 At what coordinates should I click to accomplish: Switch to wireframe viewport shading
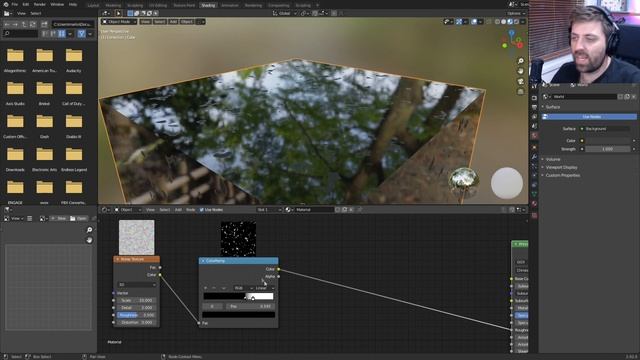tap(497, 22)
